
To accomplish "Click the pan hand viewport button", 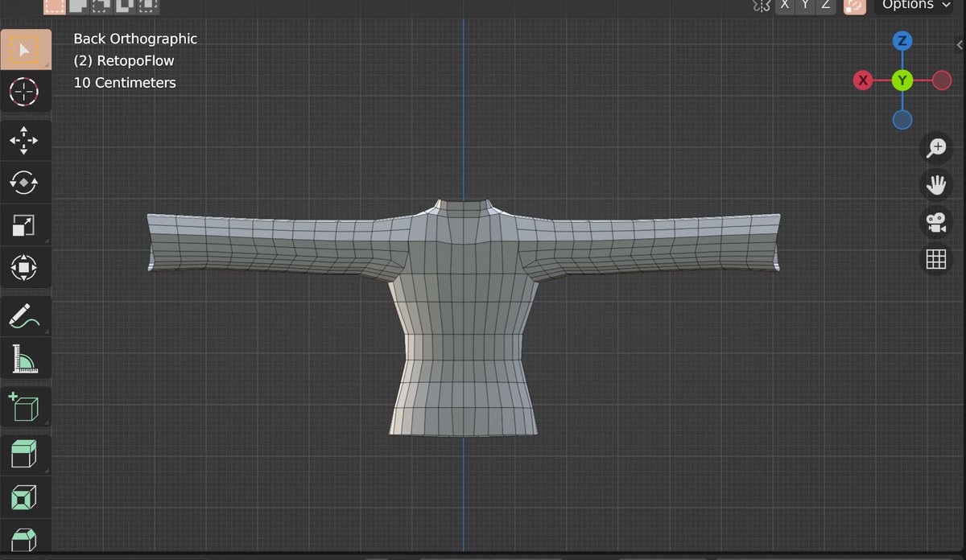I will click(x=935, y=185).
